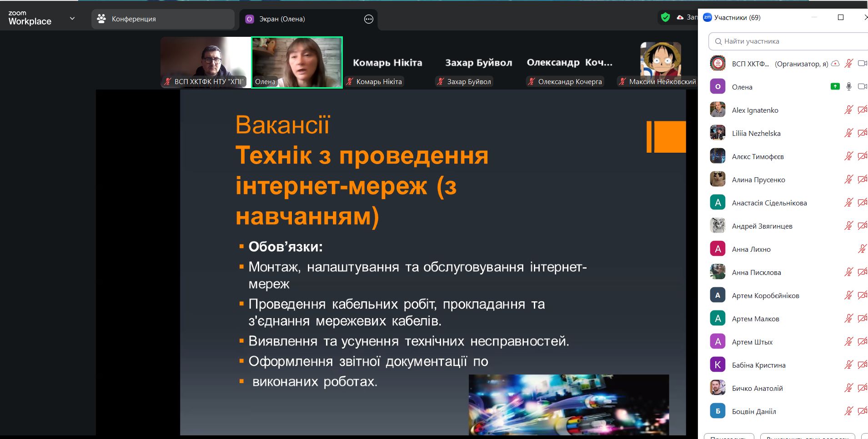
Task: Toggle Liliia Nezhelska's muted microphone
Action: pos(848,133)
